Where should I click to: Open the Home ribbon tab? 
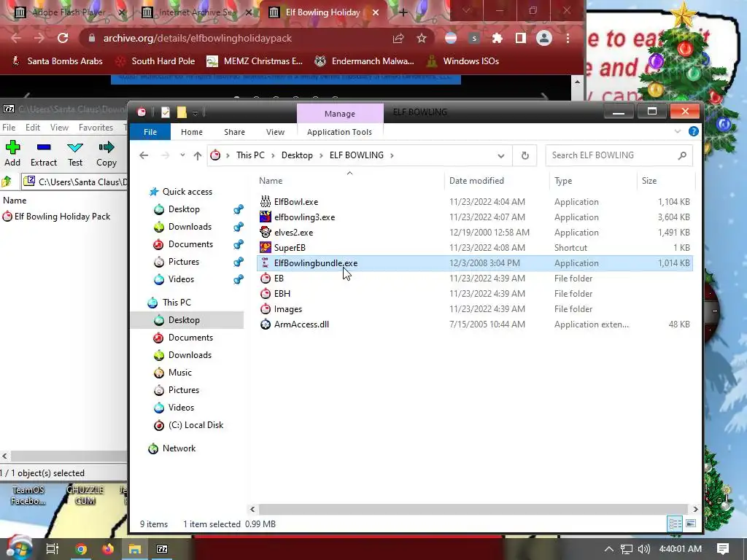click(192, 132)
